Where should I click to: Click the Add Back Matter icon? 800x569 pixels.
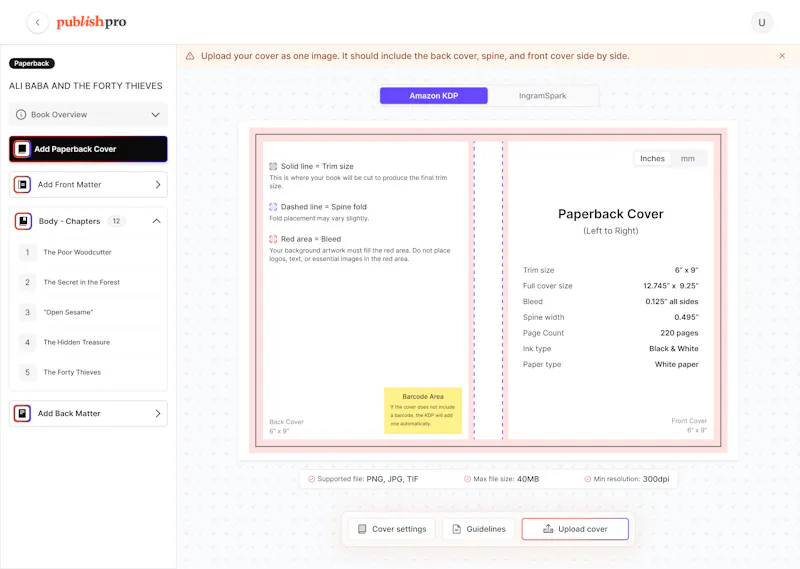point(22,413)
